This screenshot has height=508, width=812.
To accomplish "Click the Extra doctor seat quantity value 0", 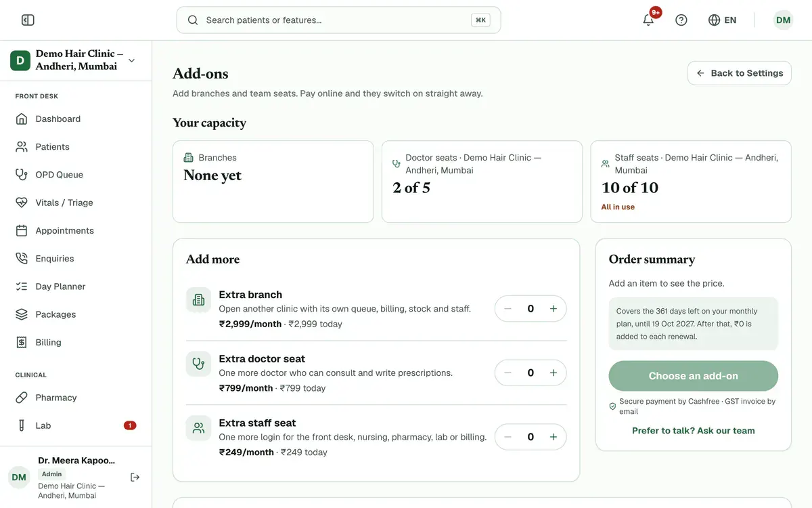I will click(x=531, y=373).
